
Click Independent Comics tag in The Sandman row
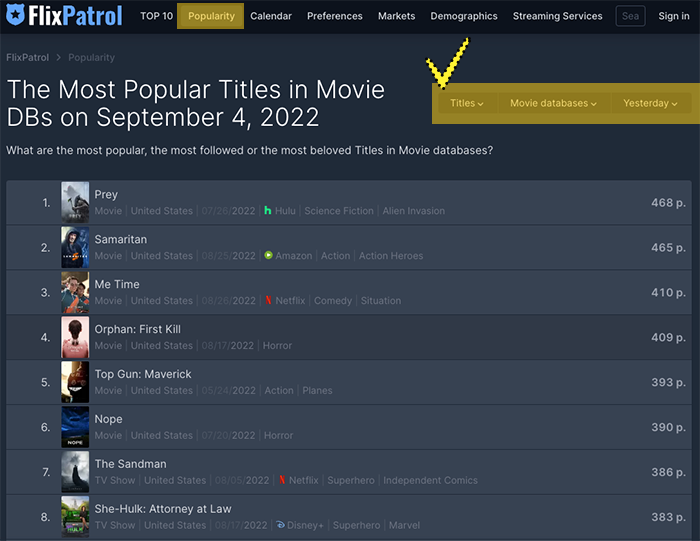pyautogui.click(x=430, y=480)
